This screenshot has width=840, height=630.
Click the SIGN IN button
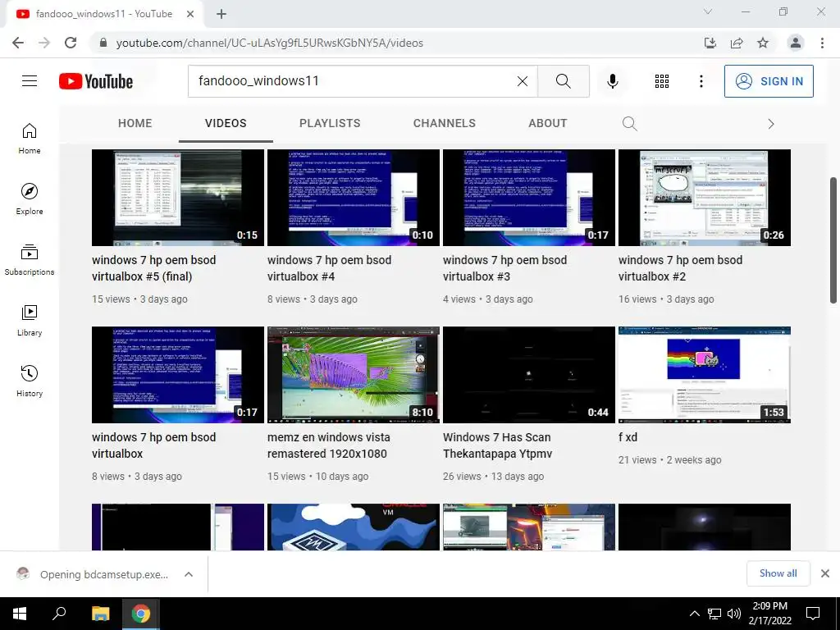point(769,81)
